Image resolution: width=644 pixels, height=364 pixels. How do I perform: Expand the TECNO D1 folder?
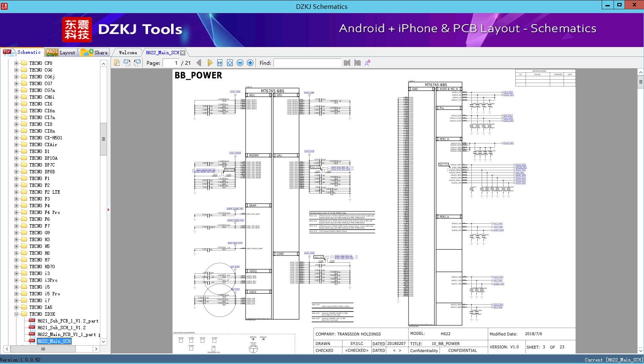[16, 151]
